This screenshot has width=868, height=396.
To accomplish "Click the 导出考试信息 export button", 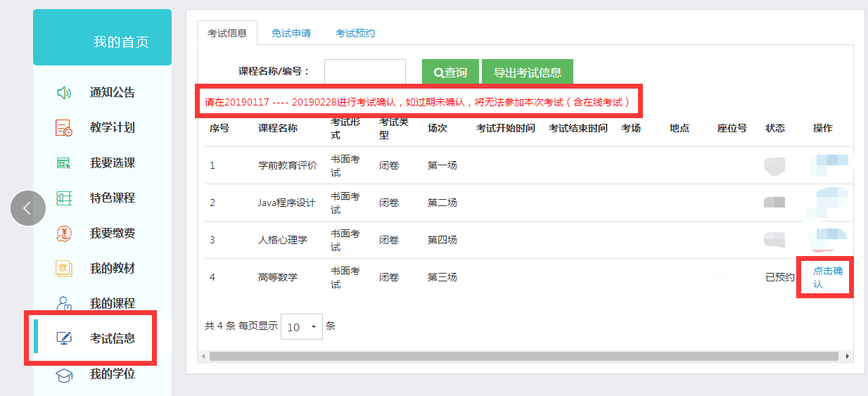I will (x=528, y=72).
